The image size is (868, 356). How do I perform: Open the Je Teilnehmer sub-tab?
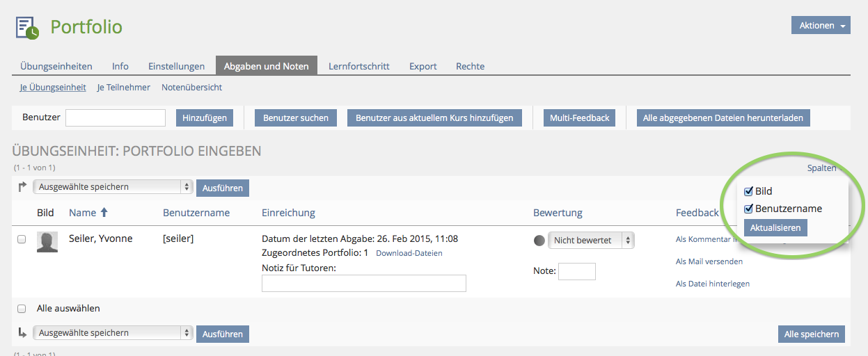pos(123,88)
